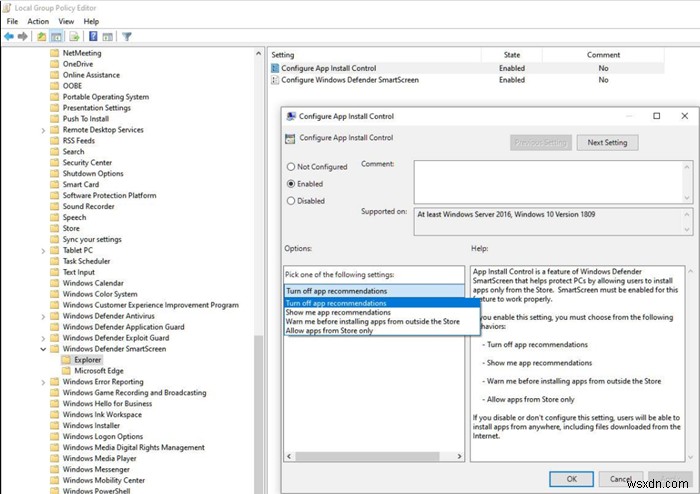Open filter options funnel icon

point(127,37)
